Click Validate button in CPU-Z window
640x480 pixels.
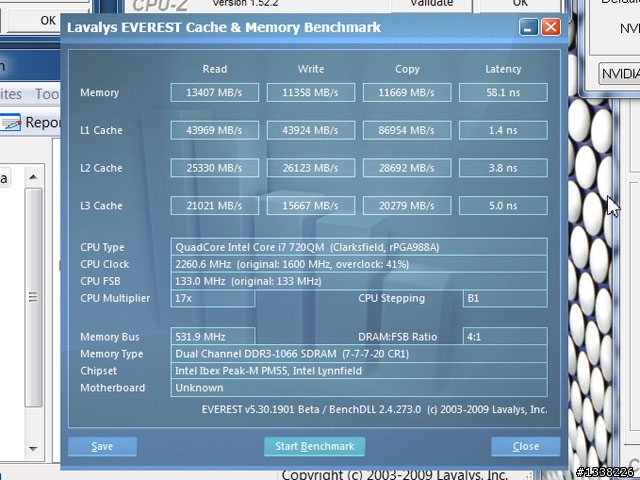pyautogui.click(x=431, y=4)
